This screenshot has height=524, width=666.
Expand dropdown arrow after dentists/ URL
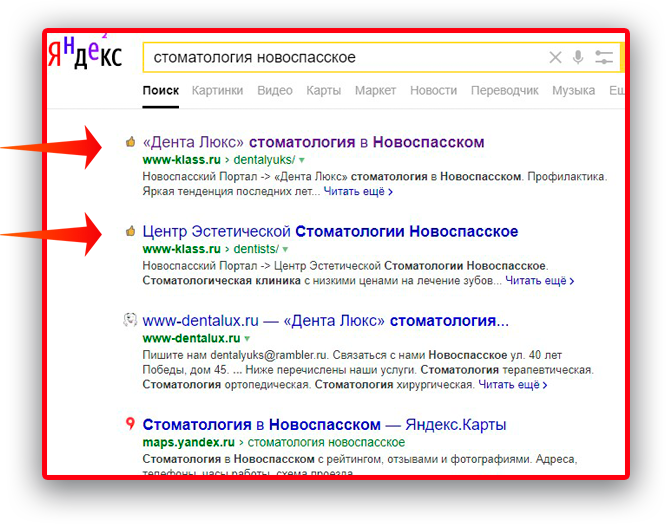pos(285,249)
